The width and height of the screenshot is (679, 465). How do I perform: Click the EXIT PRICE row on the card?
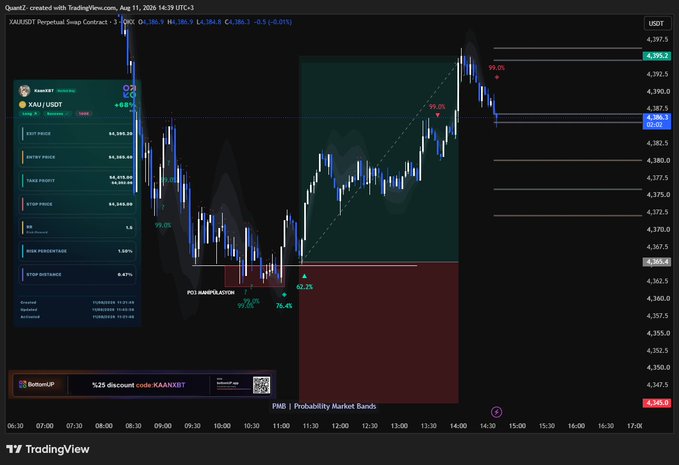point(77,133)
